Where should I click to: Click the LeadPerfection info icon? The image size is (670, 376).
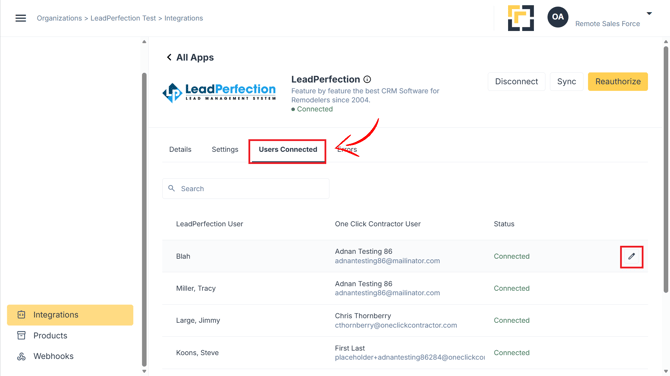(367, 79)
